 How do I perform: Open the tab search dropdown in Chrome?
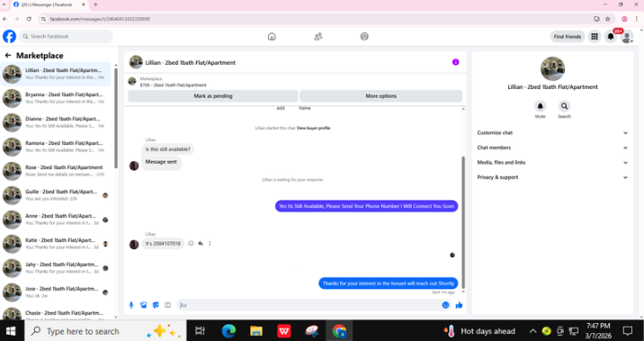(x=4, y=4)
